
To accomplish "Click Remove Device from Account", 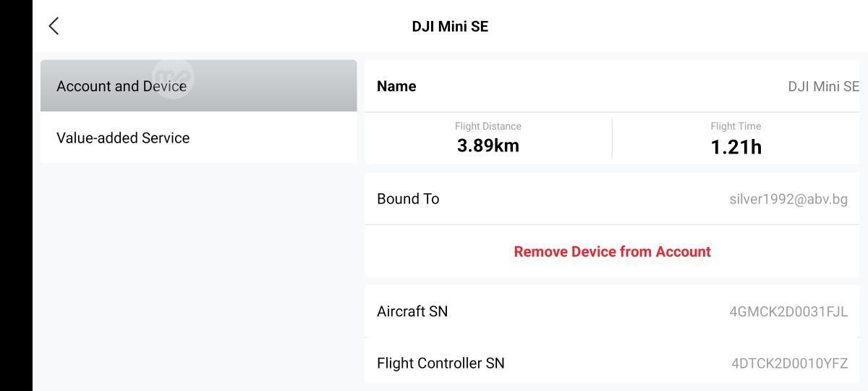I will tap(612, 252).
